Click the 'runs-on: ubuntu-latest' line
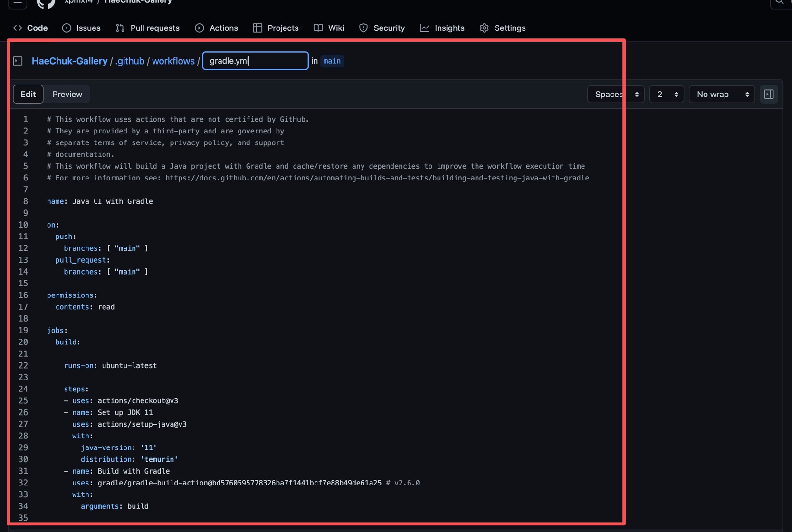 point(110,366)
